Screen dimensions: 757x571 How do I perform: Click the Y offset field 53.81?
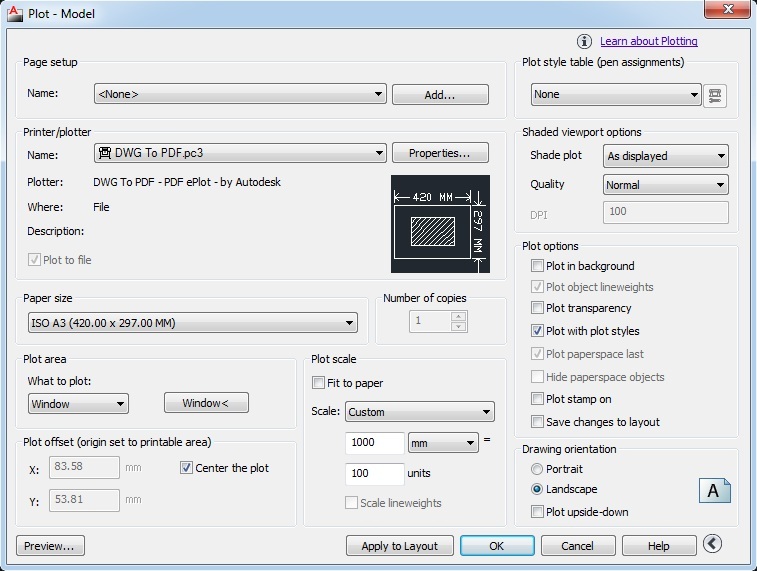84,500
